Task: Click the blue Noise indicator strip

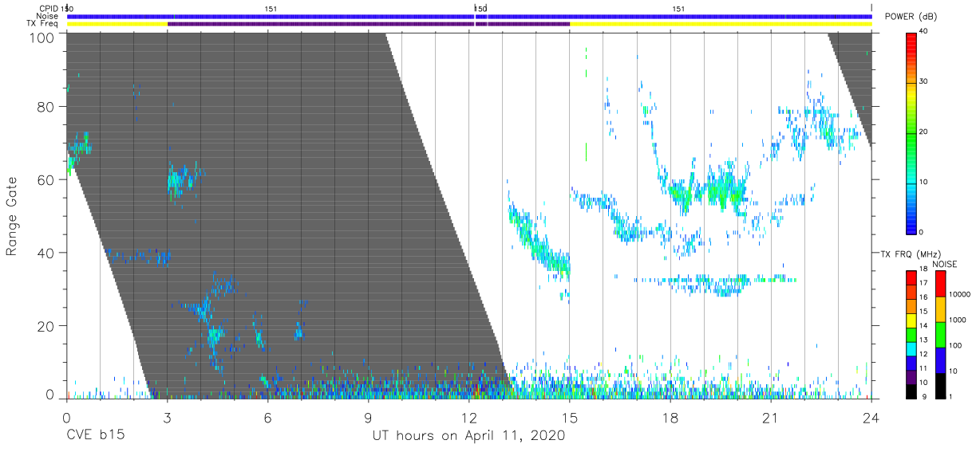Action: tap(468, 16)
